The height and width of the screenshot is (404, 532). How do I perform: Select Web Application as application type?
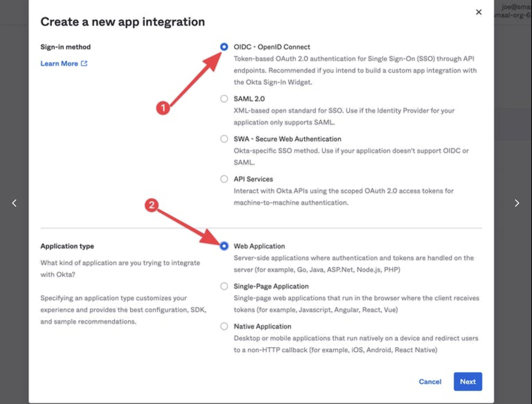tap(224, 246)
